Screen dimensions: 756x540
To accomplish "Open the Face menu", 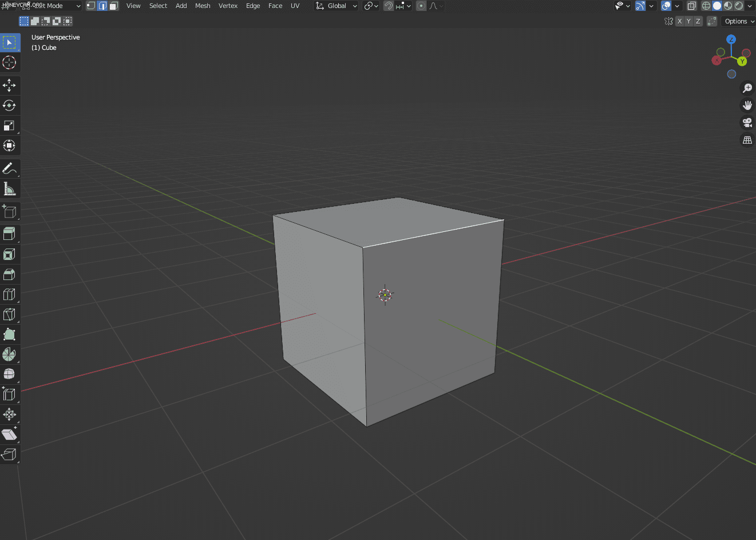I will [x=275, y=6].
